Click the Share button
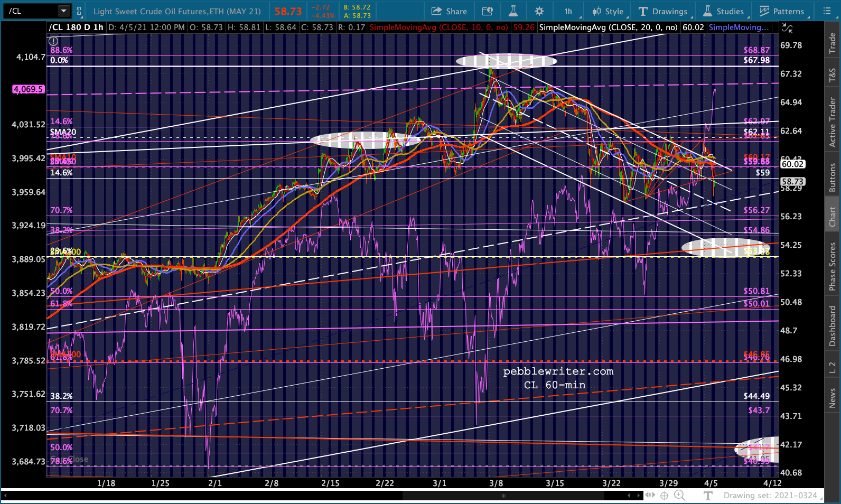Image resolution: width=841 pixels, height=504 pixels. coord(449,11)
